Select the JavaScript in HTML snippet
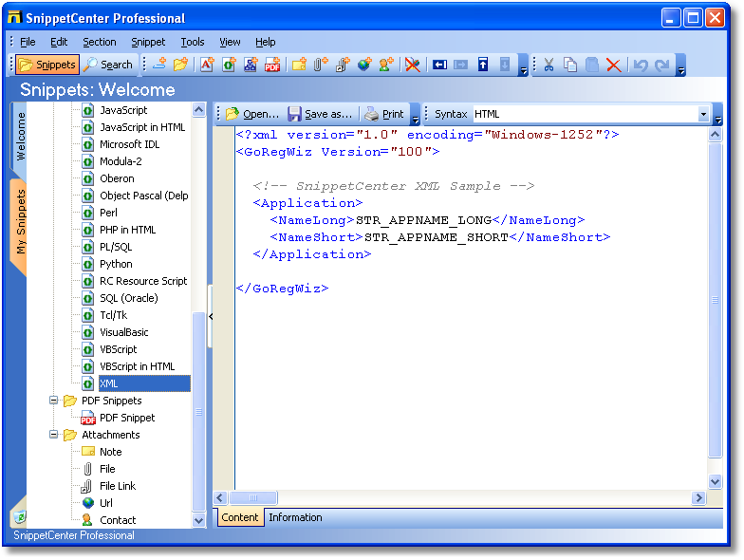The height and width of the screenshot is (560, 744). click(142, 127)
